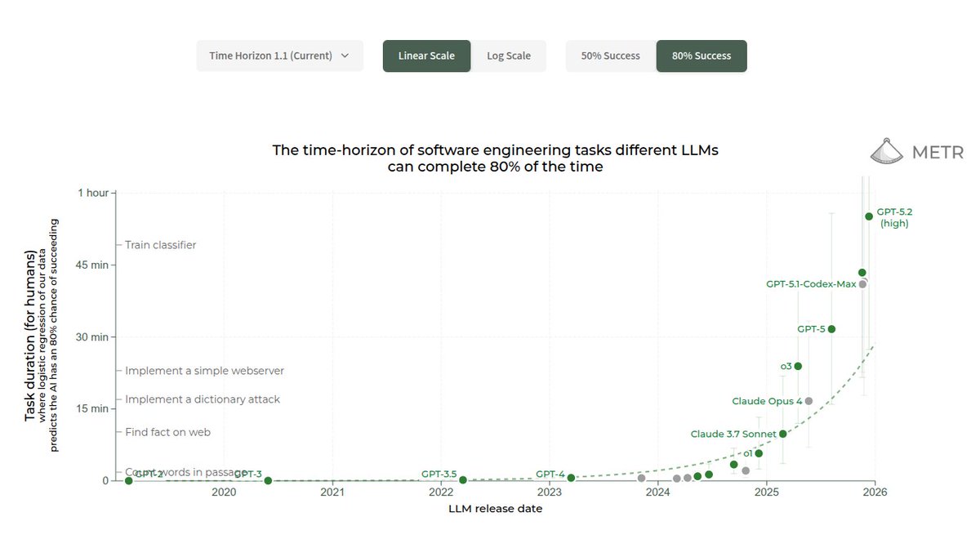Viewport: 980px width, 548px height.
Task: Click the chevron on the version selector
Action: 346,56
